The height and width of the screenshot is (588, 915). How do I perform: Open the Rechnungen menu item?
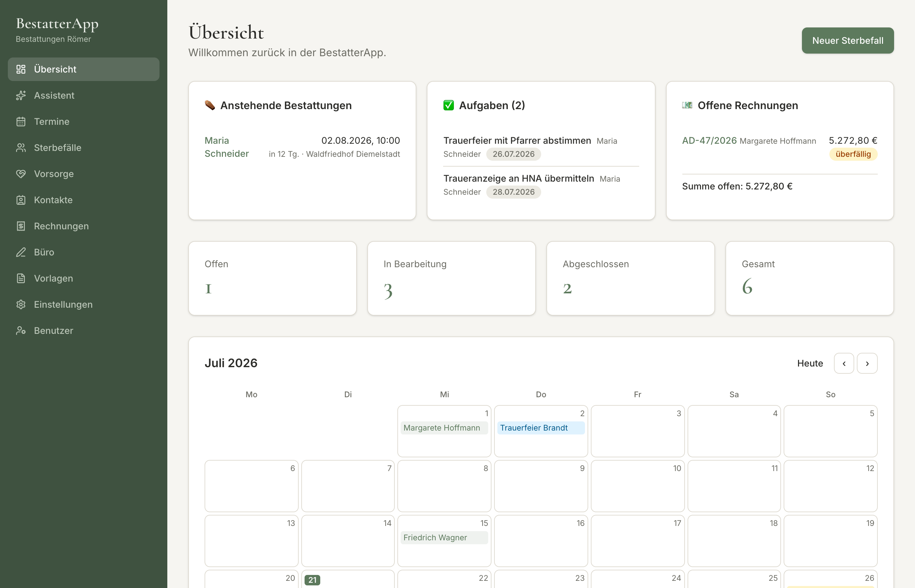(x=84, y=226)
